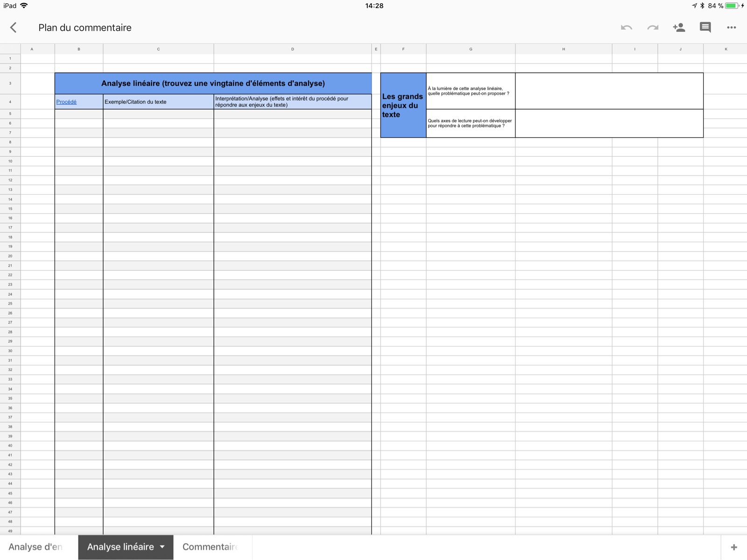The width and height of the screenshot is (747, 560).
Task: Select column B header
Action: click(x=79, y=49)
